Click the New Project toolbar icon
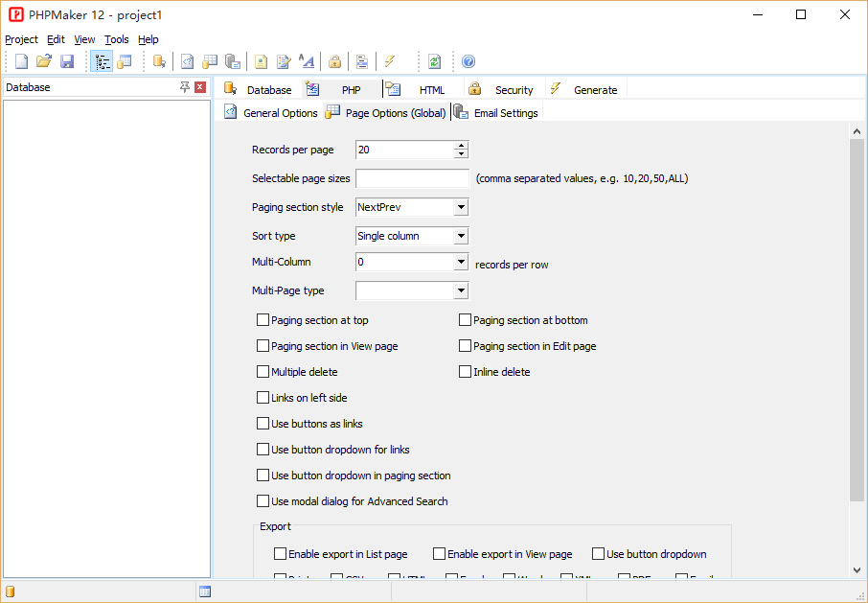This screenshot has width=868, height=603. pos(21,61)
